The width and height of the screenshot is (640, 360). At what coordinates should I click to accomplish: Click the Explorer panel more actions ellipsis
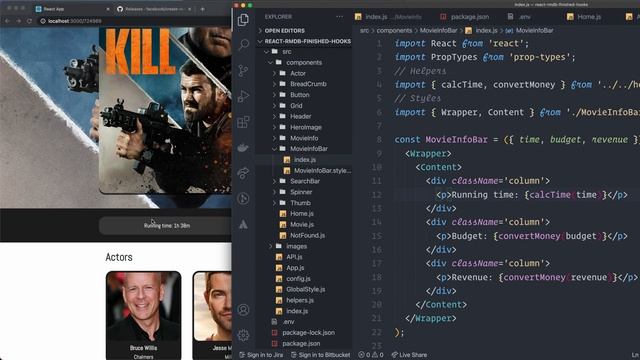340,17
